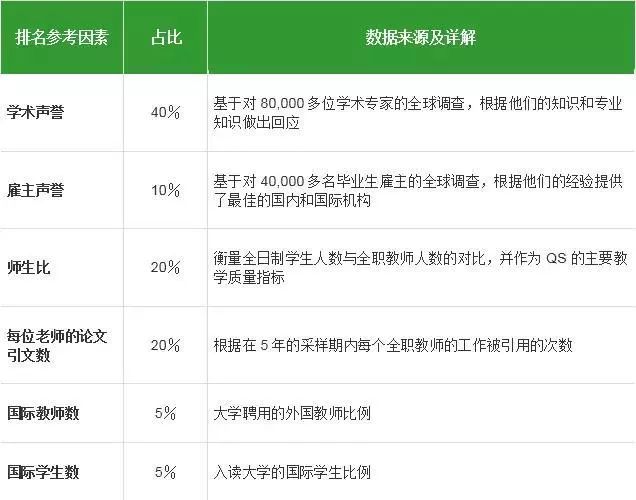Screen dimensions: 636x500
Task: Select the 国际学生数 row label
Action: click(x=42, y=469)
